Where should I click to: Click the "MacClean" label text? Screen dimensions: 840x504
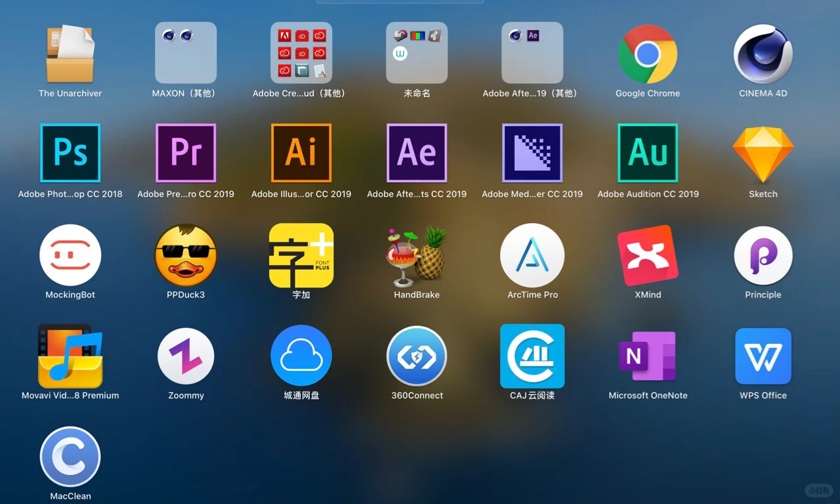(70, 496)
